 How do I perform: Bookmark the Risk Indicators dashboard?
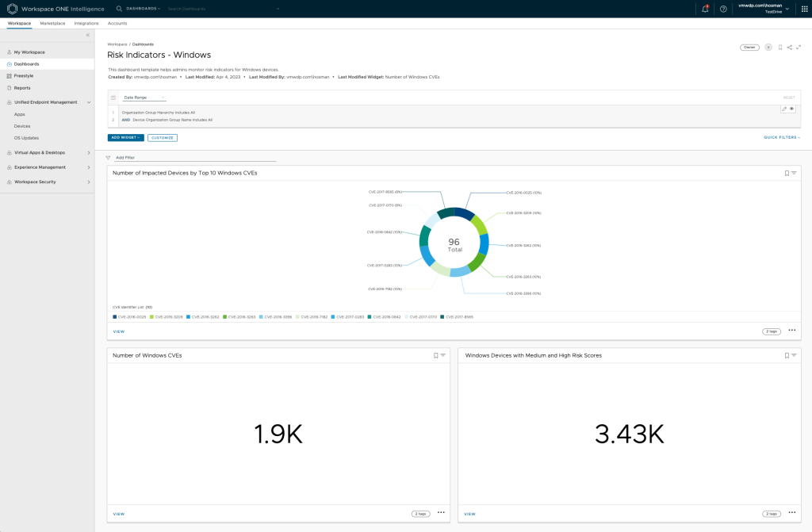coord(780,48)
